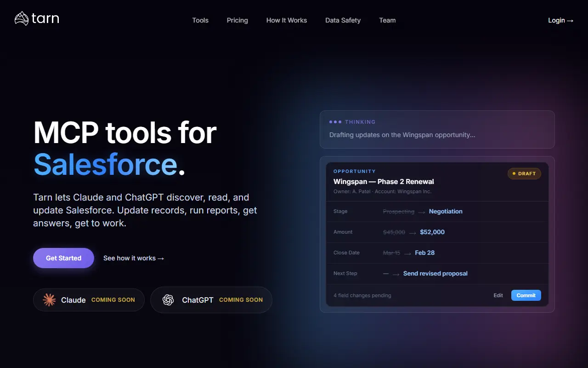Image resolution: width=588 pixels, height=368 pixels.
Task: Click the Amount field label
Action: [x=343, y=232]
